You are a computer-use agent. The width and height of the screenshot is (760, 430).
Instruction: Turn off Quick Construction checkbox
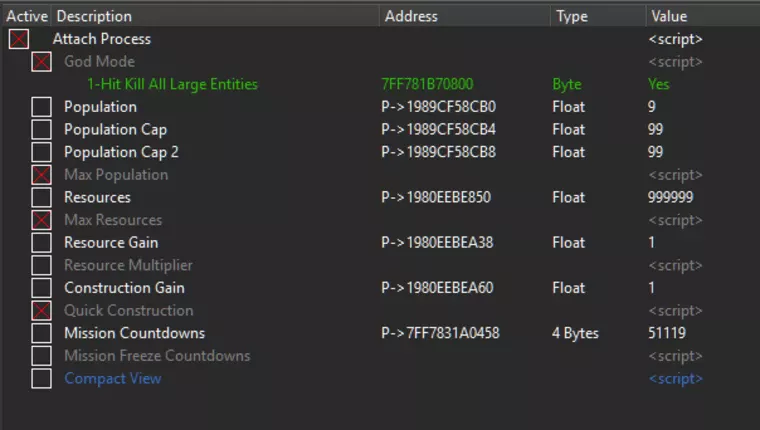tap(41, 311)
